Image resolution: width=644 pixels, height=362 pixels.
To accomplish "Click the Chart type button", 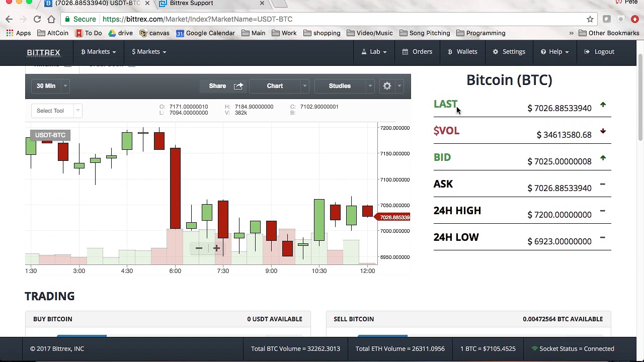I will (275, 86).
